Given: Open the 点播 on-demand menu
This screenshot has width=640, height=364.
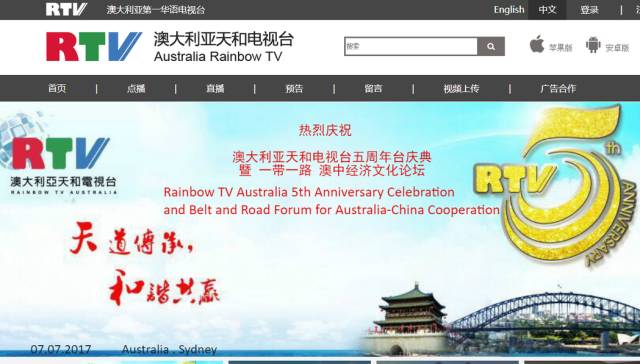Looking at the screenshot, I should [136, 88].
